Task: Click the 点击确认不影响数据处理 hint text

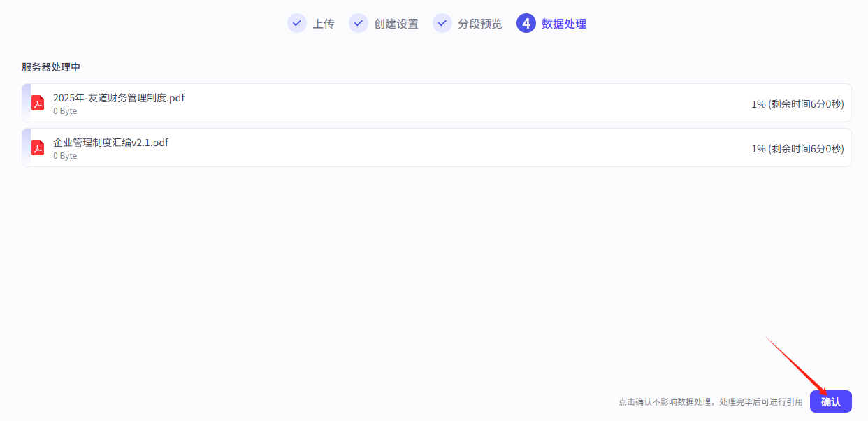Action: coord(711,402)
